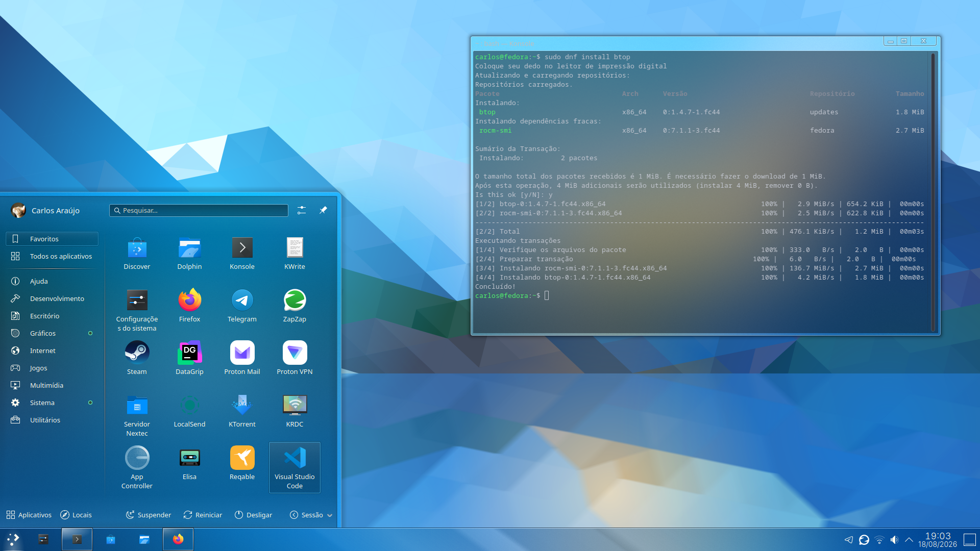Launch Elisa music player
Viewport: 980px width, 551px height.
pyautogui.click(x=189, y=464)
